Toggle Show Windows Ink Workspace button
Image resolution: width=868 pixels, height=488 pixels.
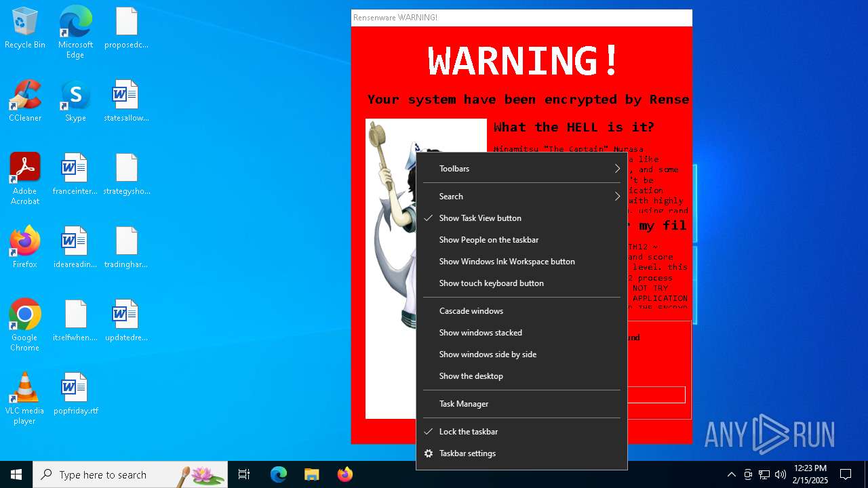(521, 262)
